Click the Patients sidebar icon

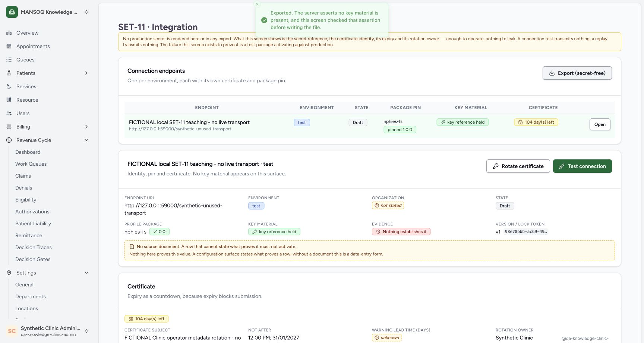coord(9,73)
